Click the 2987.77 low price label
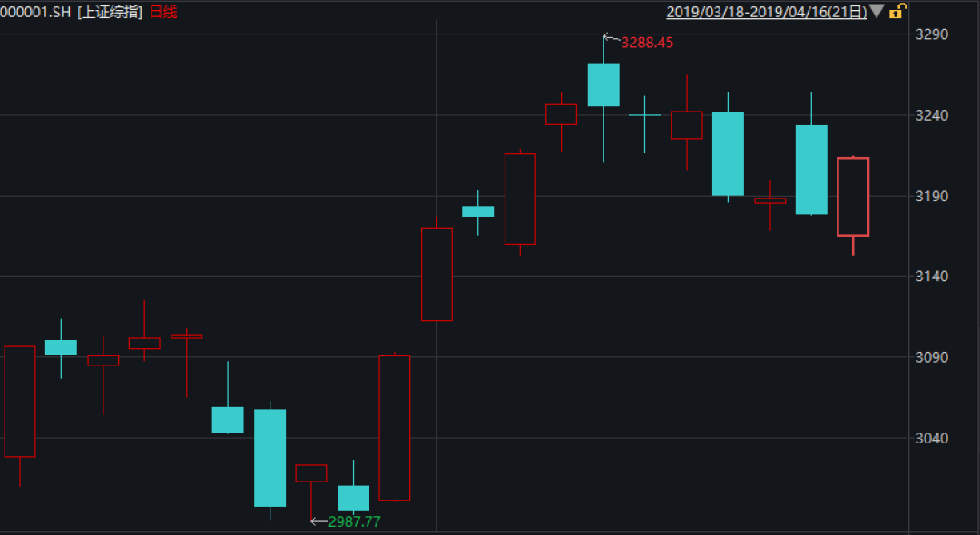This screenshot has height=535, width=980. [355, 521]
